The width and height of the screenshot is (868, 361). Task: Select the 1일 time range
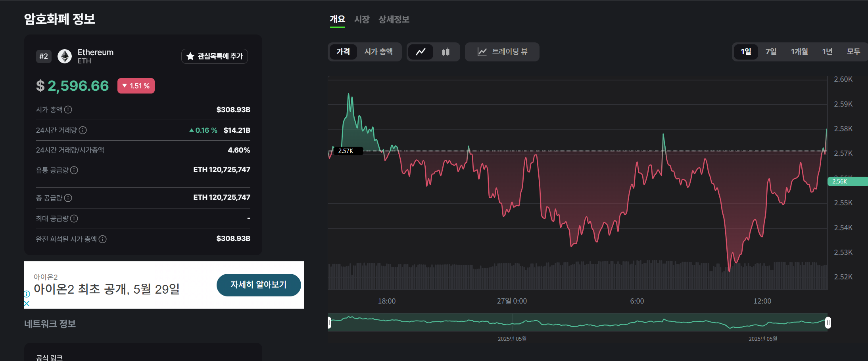click(x=746, y=52)
